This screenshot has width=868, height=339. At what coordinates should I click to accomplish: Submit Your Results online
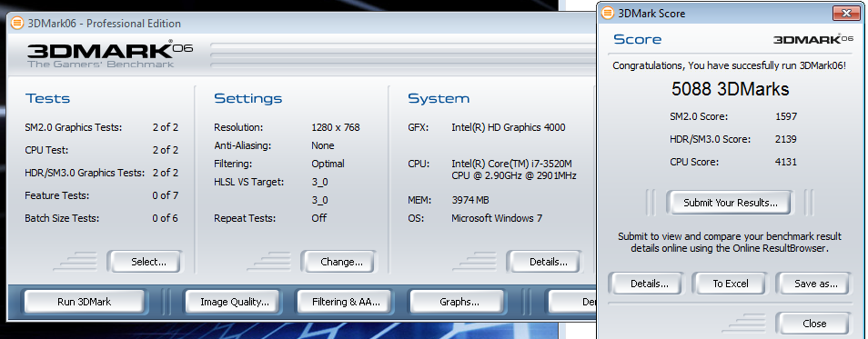pyautogui.click(x=731, y=203)
